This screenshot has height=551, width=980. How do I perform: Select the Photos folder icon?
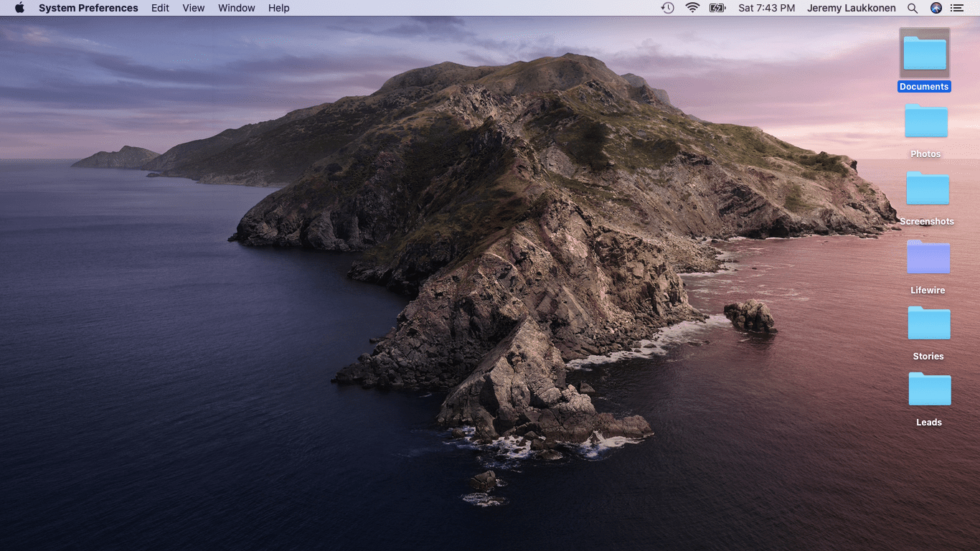click(926, 121)
